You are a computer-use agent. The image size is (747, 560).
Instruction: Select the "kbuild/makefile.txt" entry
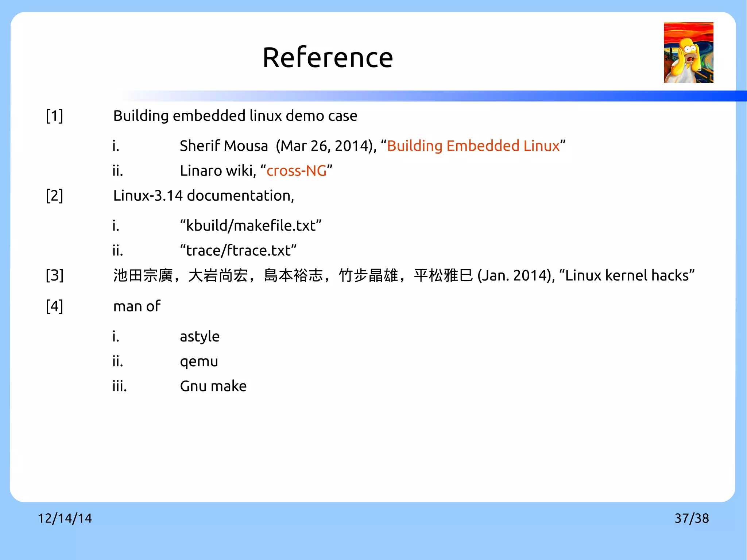click(251, 226)
